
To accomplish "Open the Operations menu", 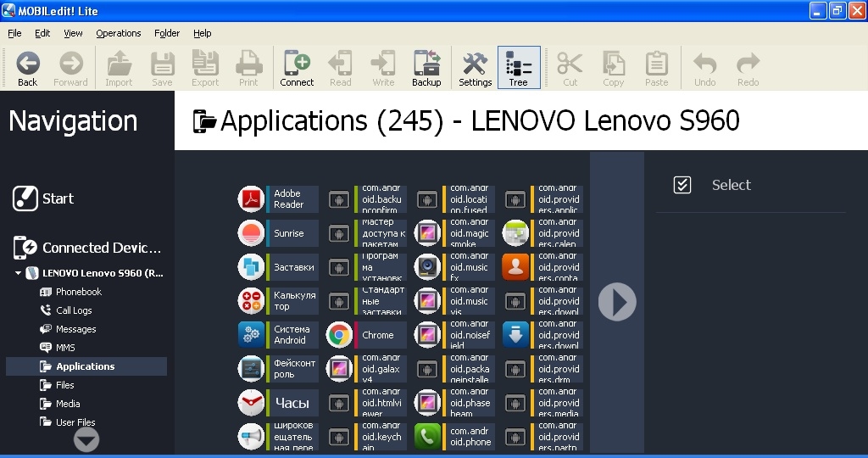I will (119, 33).
